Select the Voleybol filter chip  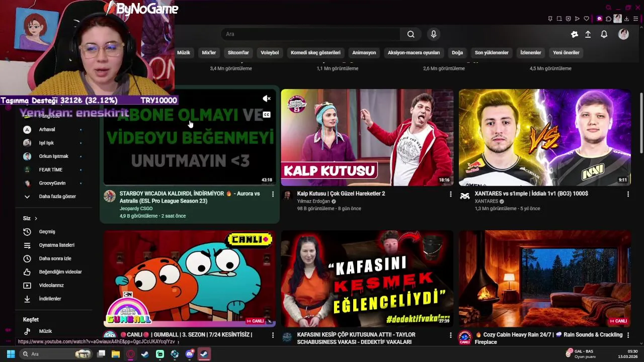pyautogui.click(x=270, y=53)
